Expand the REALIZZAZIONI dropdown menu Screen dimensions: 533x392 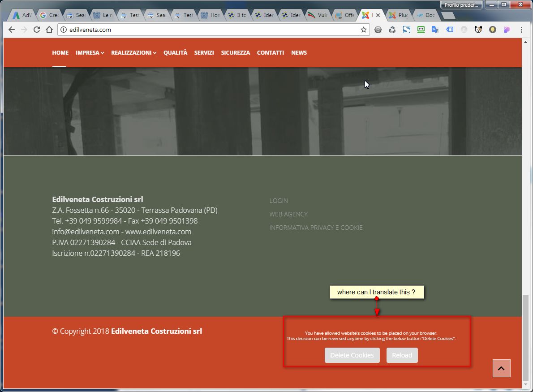[133, 53]
